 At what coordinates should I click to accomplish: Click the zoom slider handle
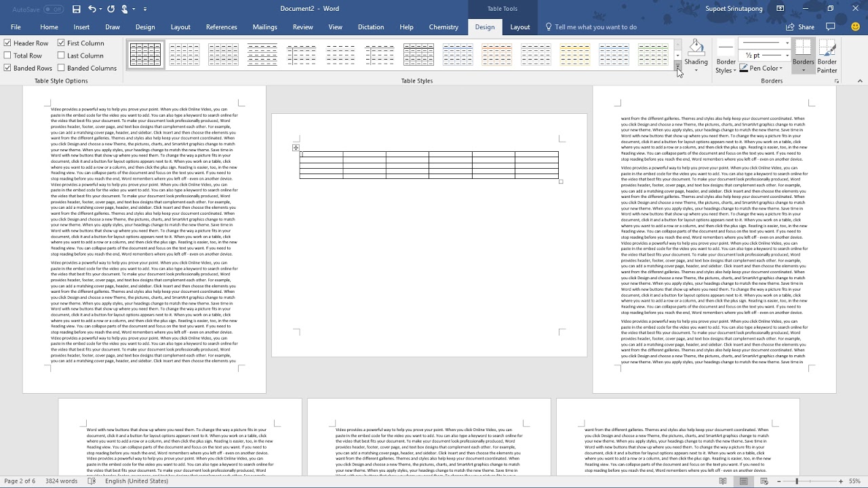click(x=797, y=481)
